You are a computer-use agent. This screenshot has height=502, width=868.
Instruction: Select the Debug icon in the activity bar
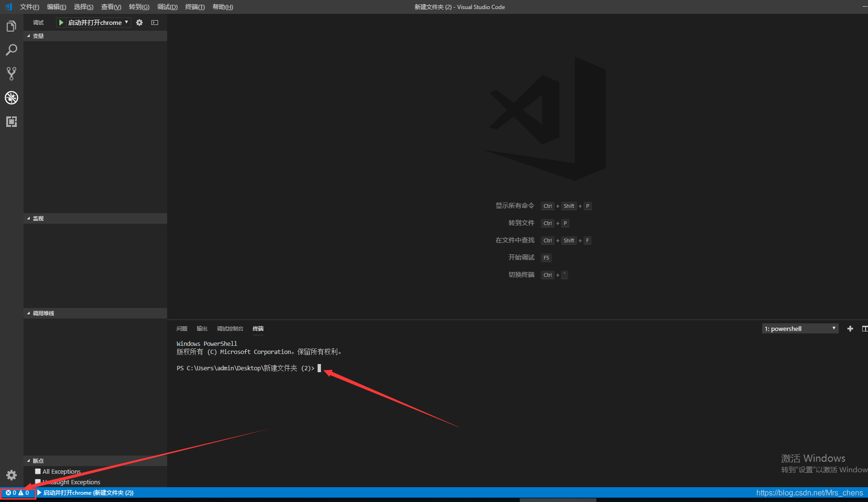(x=11, y=98)
